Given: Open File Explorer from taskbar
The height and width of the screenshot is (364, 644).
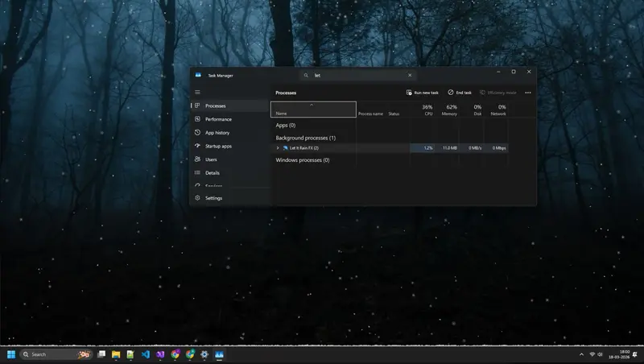Looking at the screenshot, I should tap(116, 354).
